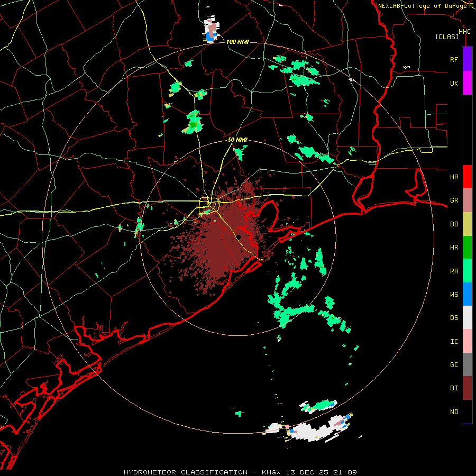Pick the RA light green legend block

[467, 271]
